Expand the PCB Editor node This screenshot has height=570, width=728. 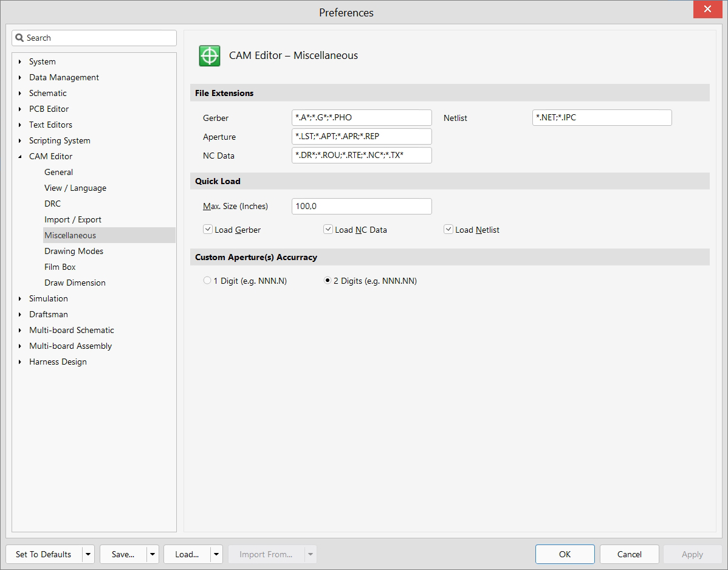(x=20, y=109)
